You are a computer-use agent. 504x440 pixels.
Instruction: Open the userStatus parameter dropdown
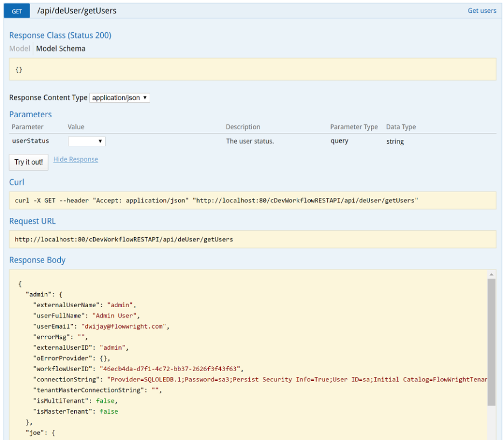pos(86,140)
